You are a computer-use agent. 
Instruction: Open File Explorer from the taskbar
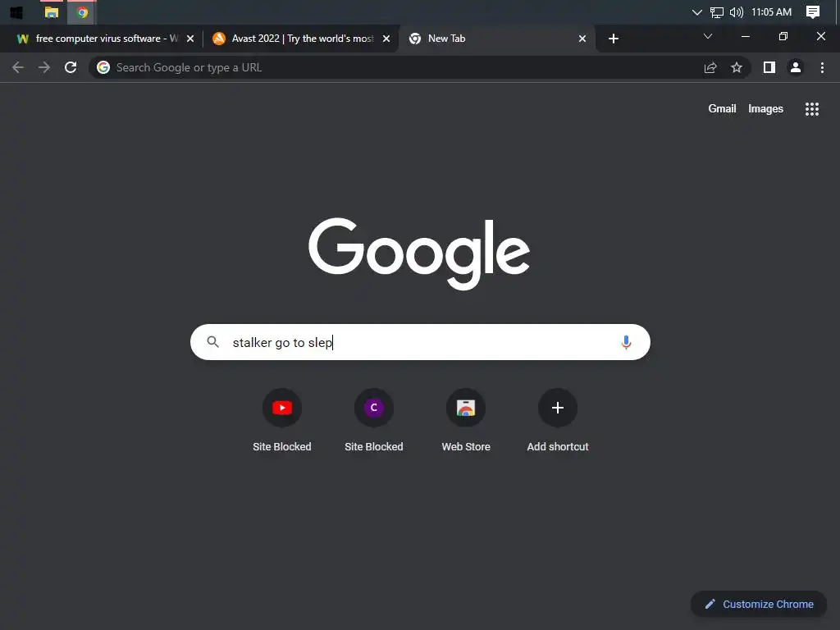click(x=52, y=12)
